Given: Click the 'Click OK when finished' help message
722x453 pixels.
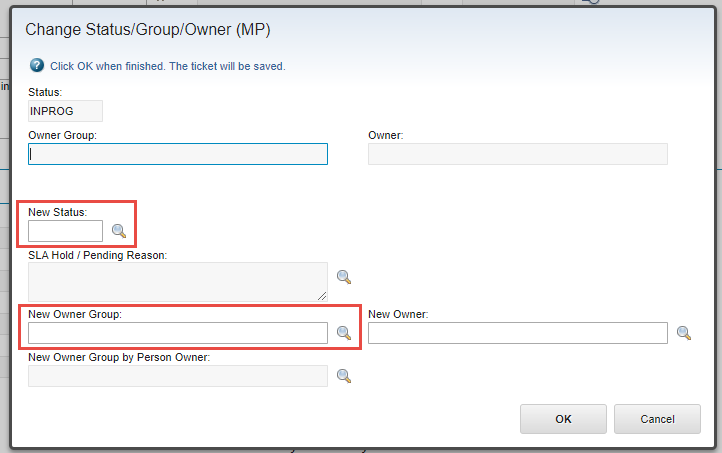Looking at the screenshot, I should point(168,66).
